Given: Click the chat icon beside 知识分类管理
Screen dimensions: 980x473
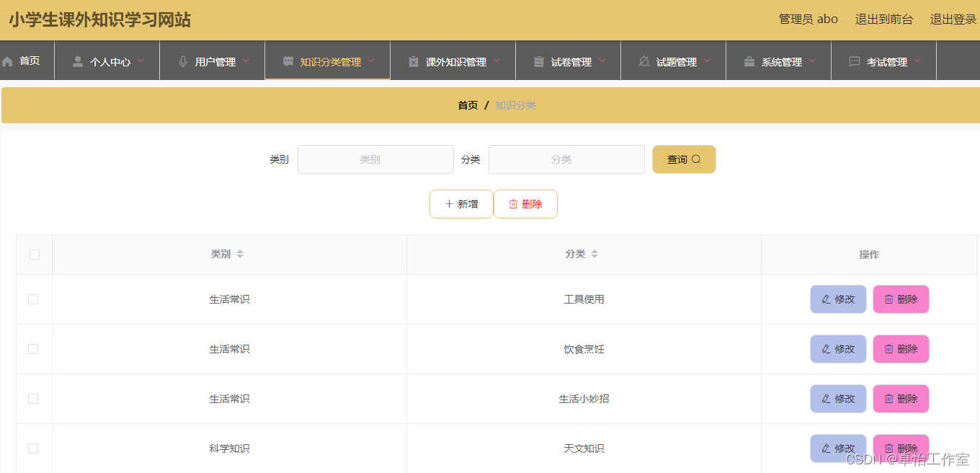Looking at the screenshot, I should tap(288, 62).
